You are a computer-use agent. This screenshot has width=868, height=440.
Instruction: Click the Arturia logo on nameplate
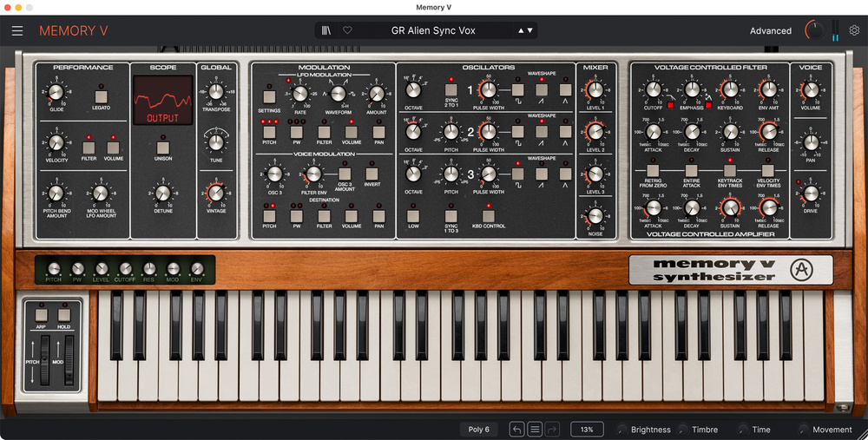tap(801, 270)
